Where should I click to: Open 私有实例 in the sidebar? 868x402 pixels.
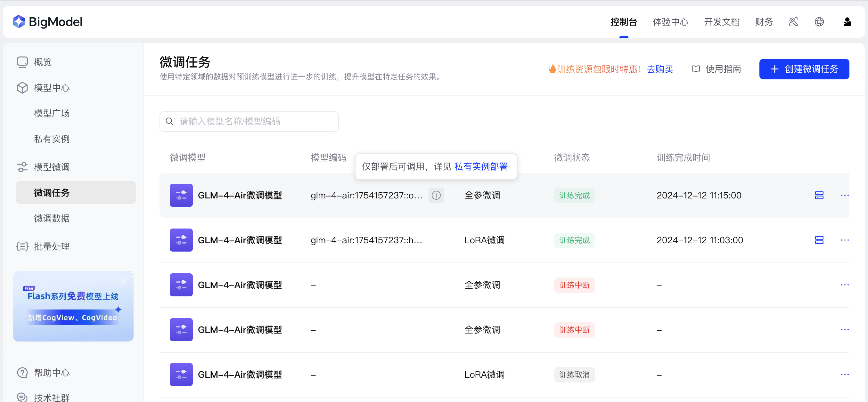tap(52, 139)
